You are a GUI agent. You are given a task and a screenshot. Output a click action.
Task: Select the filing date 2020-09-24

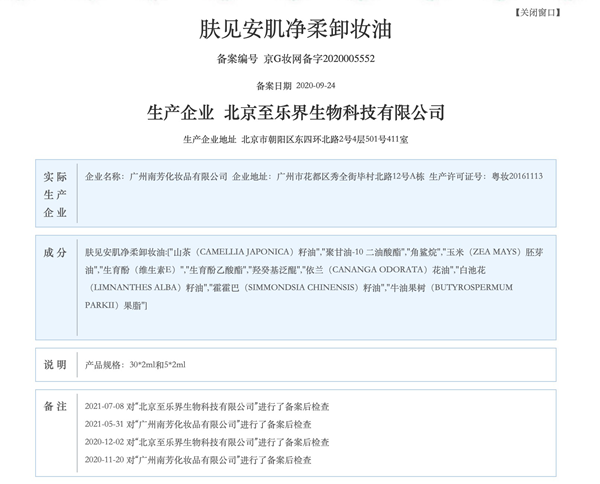[x=316, y=85]
